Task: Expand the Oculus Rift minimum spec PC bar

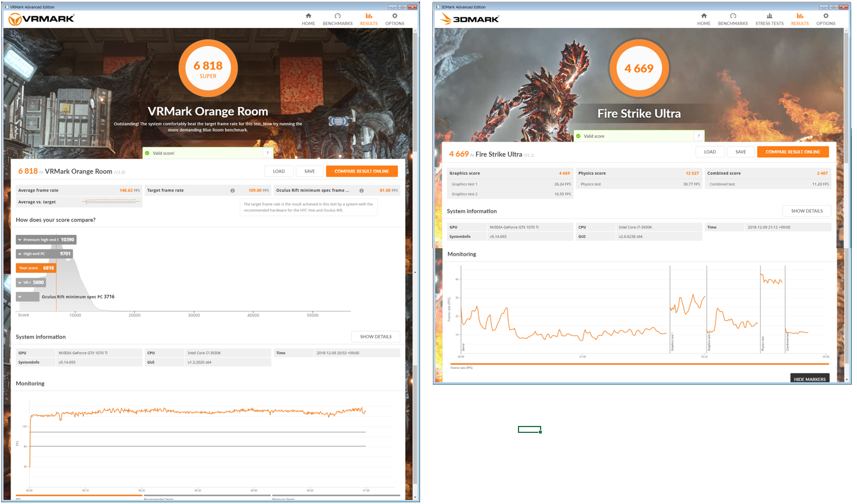Action: pyautogui.click(x=28, y=297)
